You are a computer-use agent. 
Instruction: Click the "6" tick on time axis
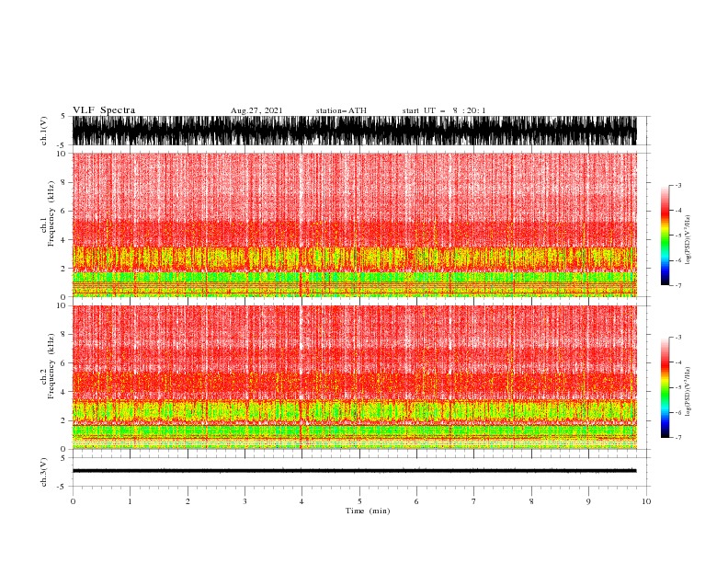416,501
